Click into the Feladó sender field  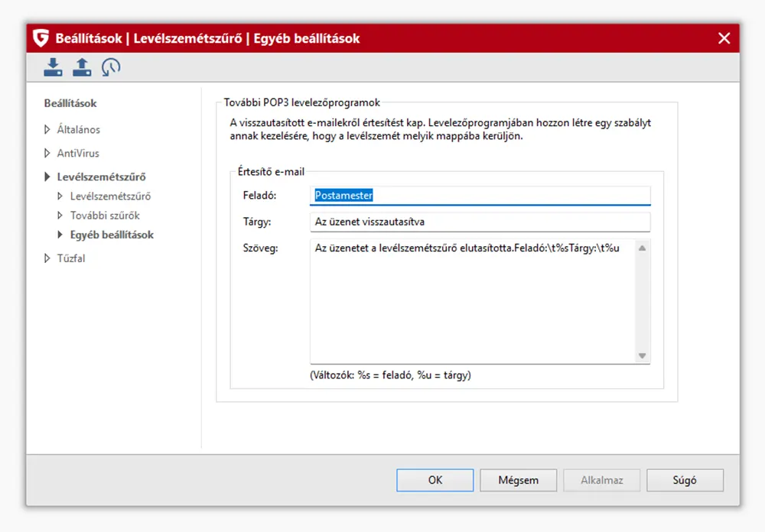480,196
